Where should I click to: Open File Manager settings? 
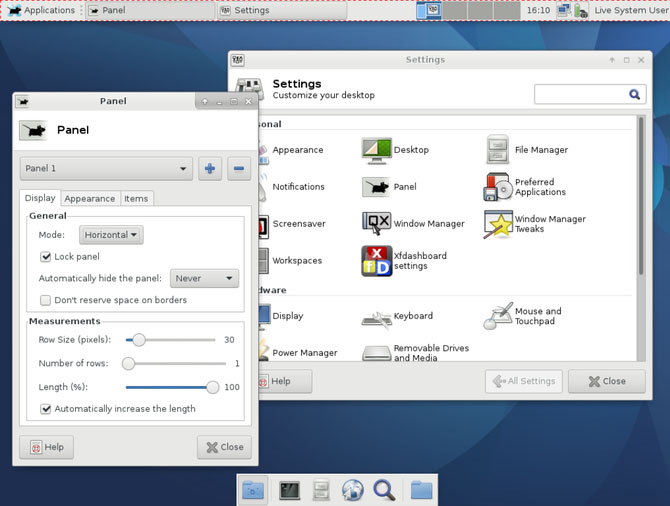(x=499, y=150)
